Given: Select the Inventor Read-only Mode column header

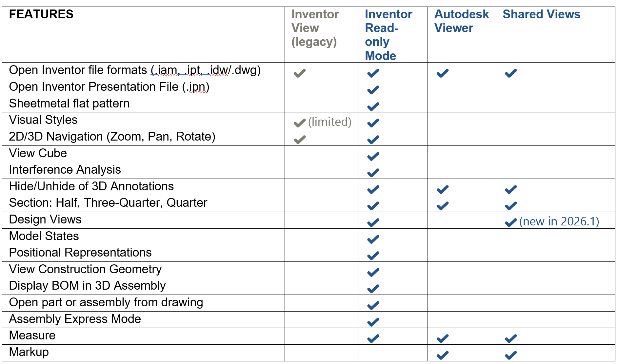Looking at the screenshot, I should click(x=388, y=35).
